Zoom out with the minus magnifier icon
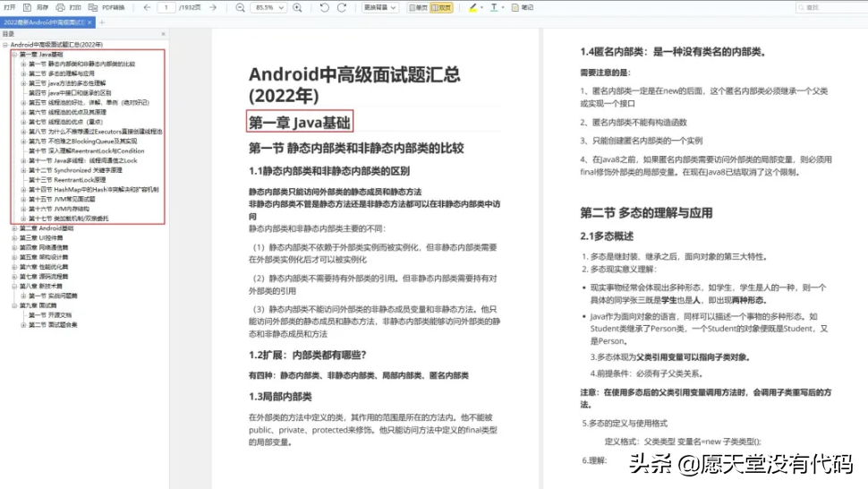This screenshot has width=868, height=489. (240, 7)
